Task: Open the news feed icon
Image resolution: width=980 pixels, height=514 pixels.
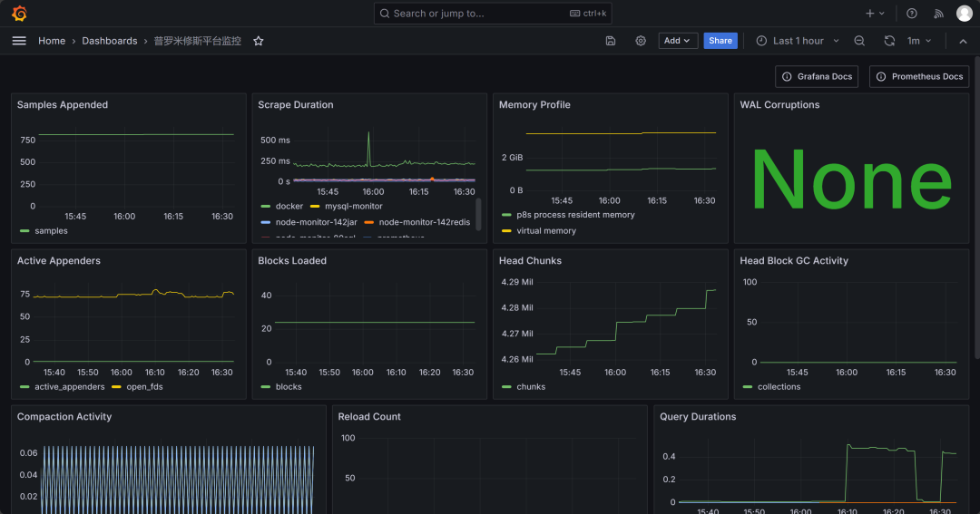Action: (939, 13)
